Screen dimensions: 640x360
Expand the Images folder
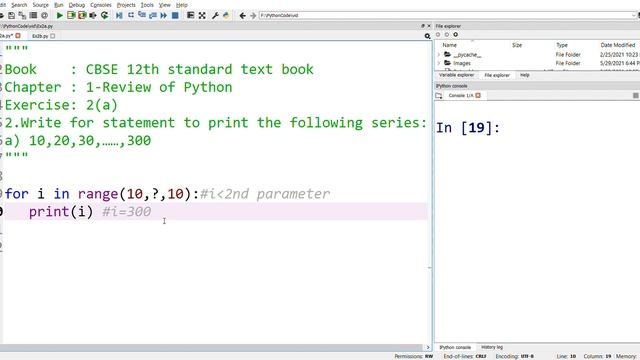coord(439,63)
